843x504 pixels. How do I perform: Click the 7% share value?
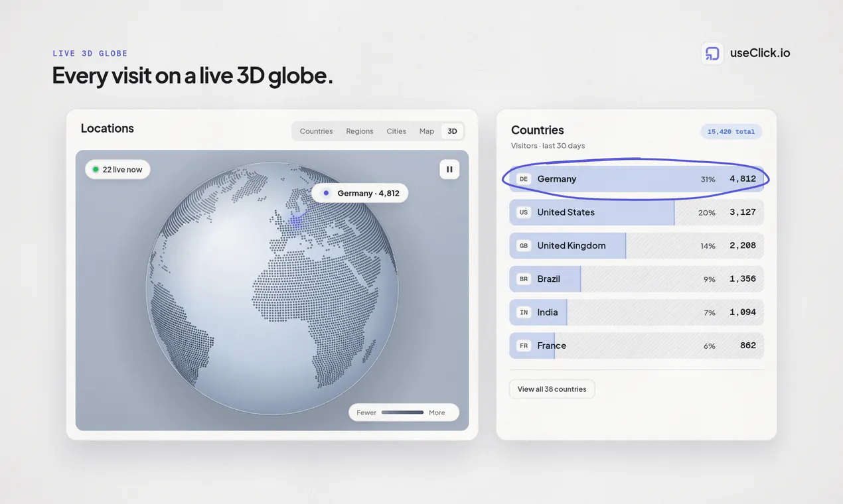[710, 313]
